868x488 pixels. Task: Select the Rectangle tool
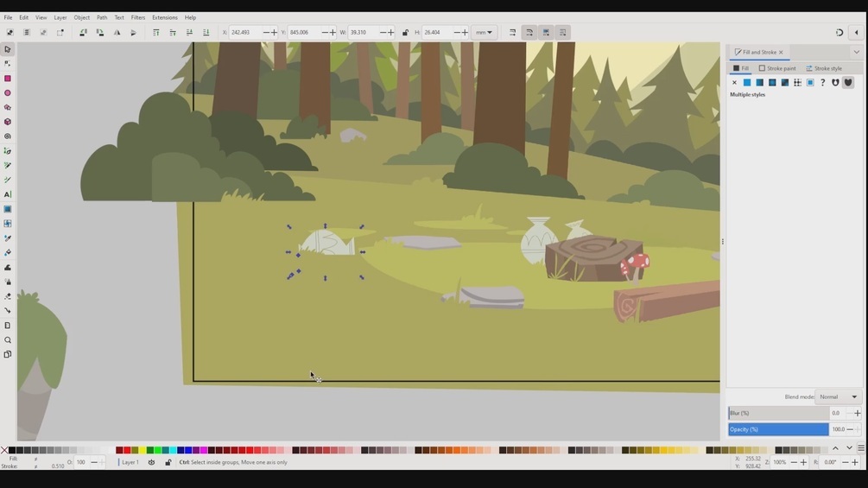[8, 79]
